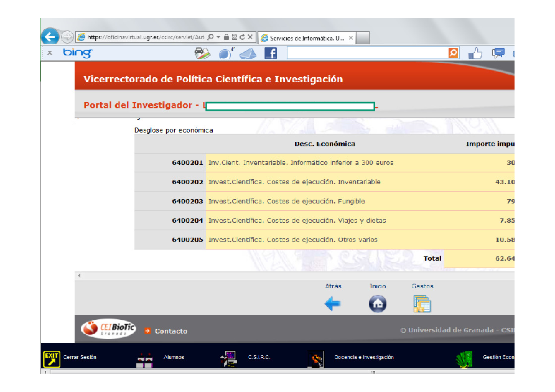The image size is (555, 392).
Task: Open the Gastos spreadsheet icon
Action: point(422,304)
